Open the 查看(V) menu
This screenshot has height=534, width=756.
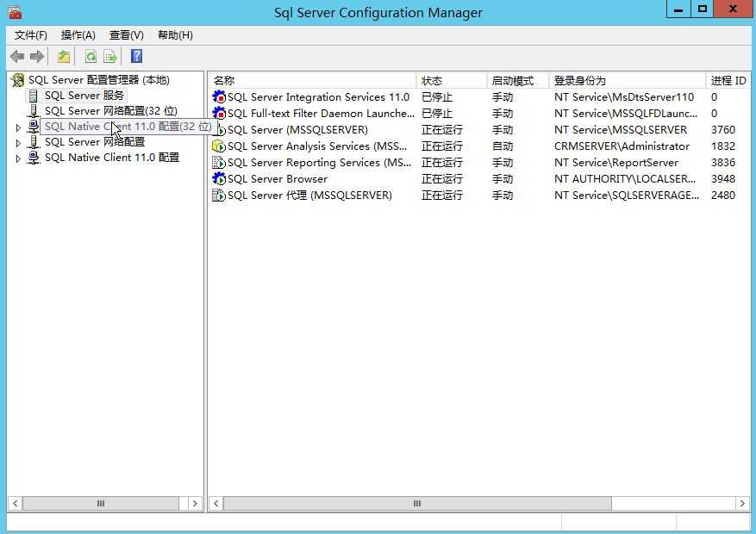[x=127, y=35]
